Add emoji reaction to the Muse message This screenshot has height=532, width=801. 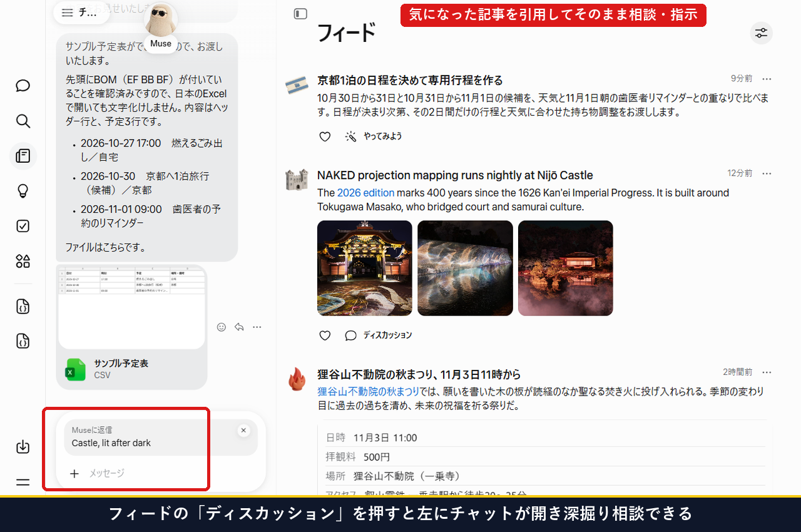[221, 327]
